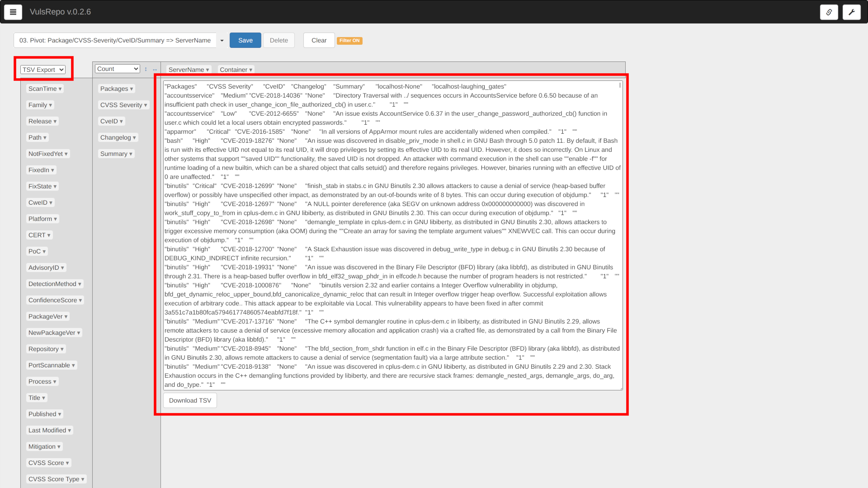Image resolution: width=868 pixels, height=488 pixels.
Task: Click the "CVE-2016-1585" text
Action: click(x=259, y=132)
